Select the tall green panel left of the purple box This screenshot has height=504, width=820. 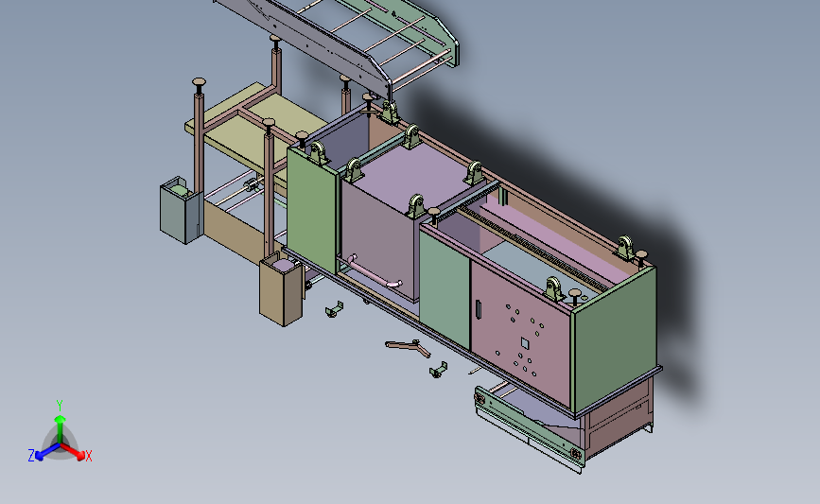tap(311, 211)
